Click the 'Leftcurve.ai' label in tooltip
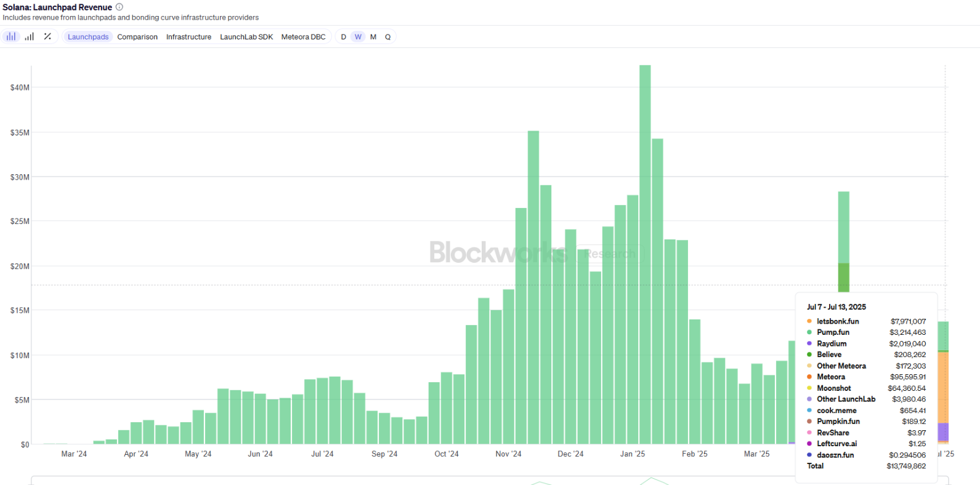This screenshot has width=980, height=485. pyautogui.click(x=837, y=444)
